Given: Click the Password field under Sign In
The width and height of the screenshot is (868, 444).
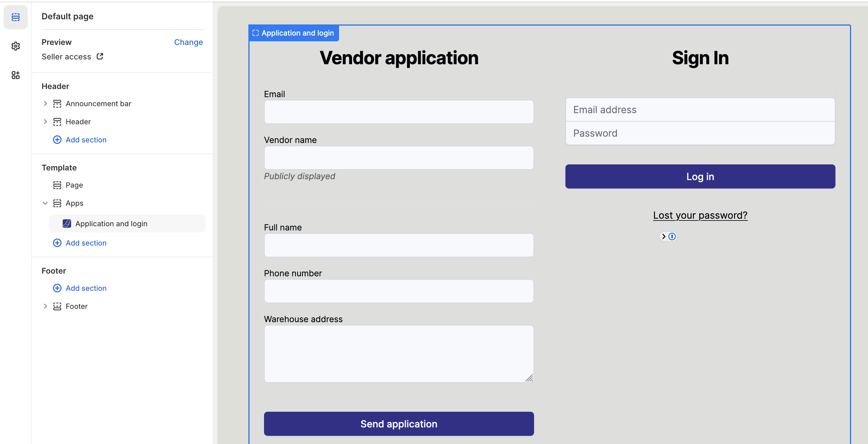Looking at the screenshot, I should pos(700,133).
